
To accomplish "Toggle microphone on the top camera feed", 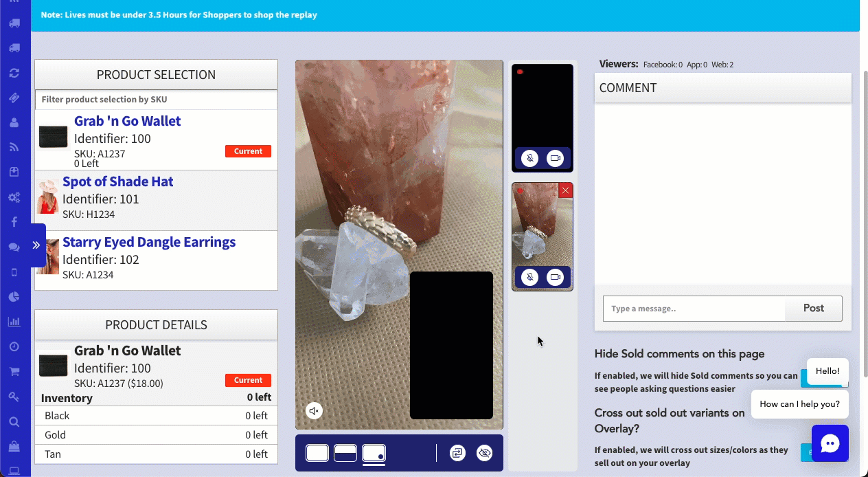I will click(x=529, y=158).
